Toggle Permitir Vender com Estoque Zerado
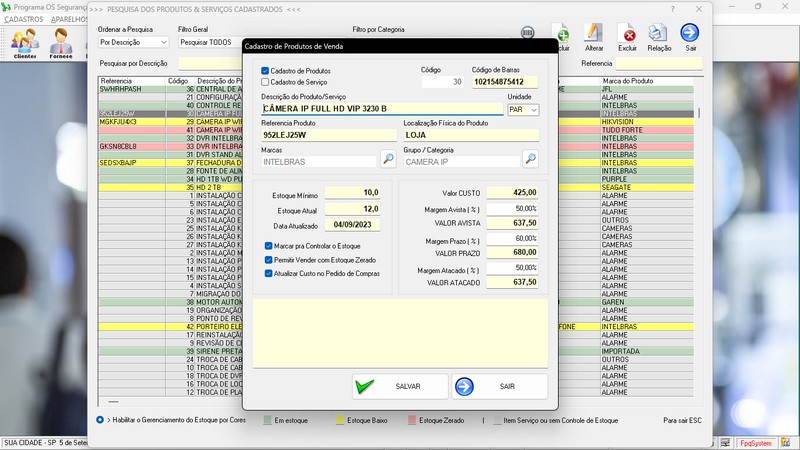The height and width of the screenshot is (450, 800). pos(268,260)
